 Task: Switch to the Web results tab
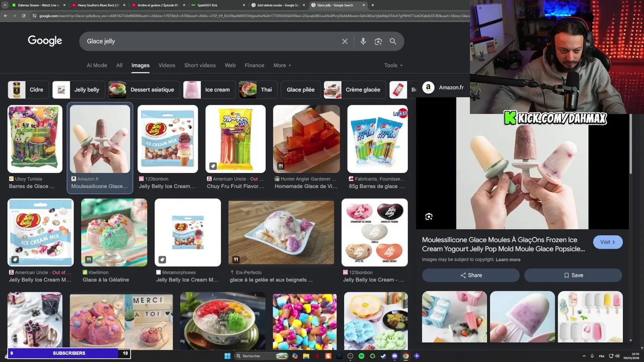(230, 65)
